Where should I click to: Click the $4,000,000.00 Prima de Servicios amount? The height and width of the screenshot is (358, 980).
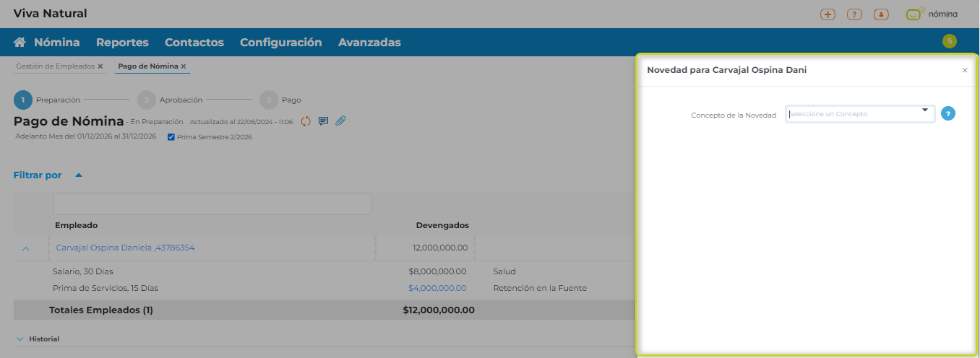pos(437,288)
